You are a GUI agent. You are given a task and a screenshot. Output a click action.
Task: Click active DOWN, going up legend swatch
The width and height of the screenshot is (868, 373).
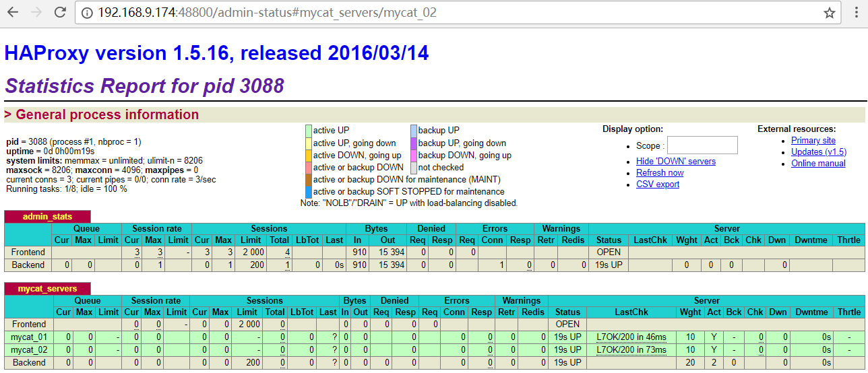click(x=309, y=155)
